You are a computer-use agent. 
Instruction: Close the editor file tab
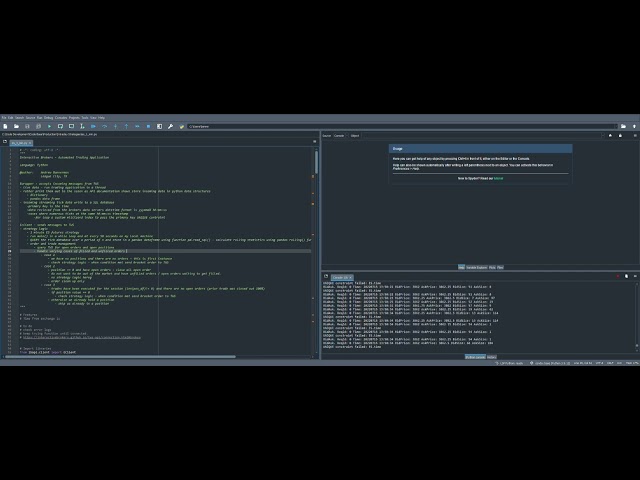tap(30, 143)
